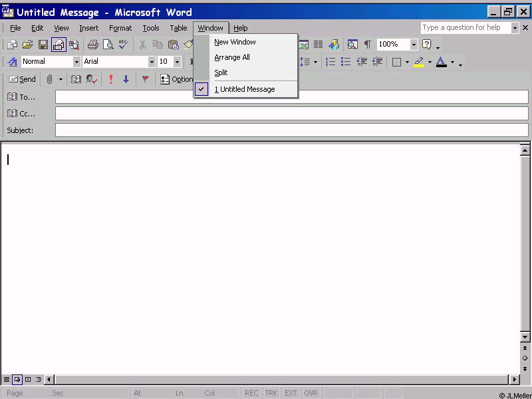Image resolution: width=532 pixels, height=399 pixels.
Task: Open Print Preview icon
Action: coord(108,45)
